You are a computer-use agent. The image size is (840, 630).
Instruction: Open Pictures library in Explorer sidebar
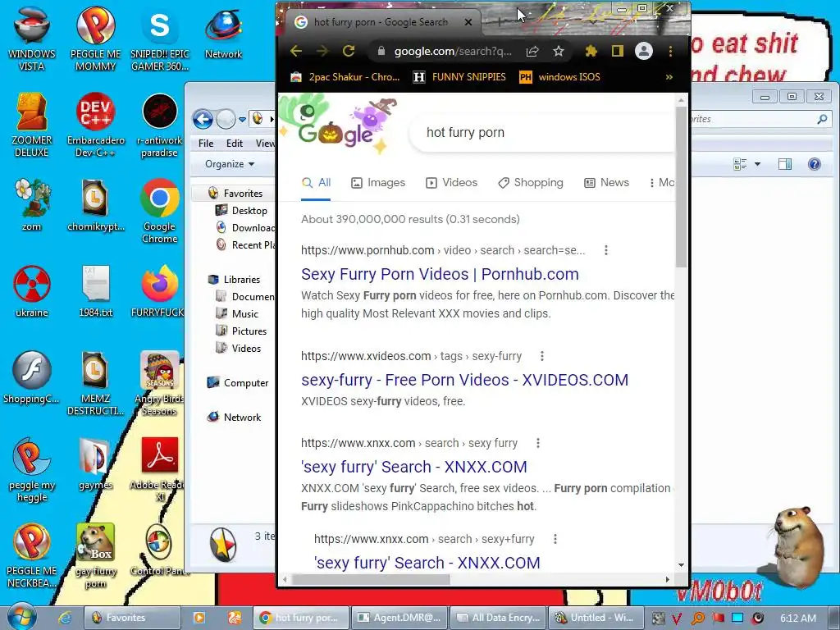pos(241,331)
